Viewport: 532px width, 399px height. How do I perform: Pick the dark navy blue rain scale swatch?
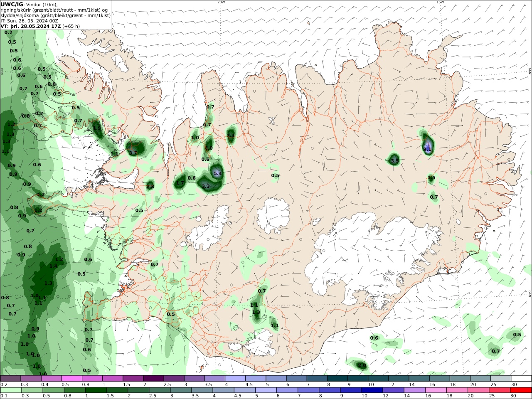point(372,390)
